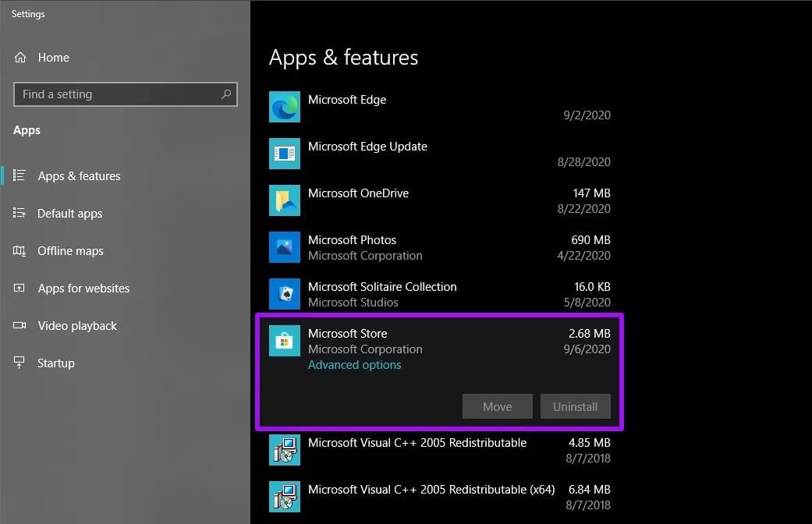812x524 pixels.
Task: Click the Apps & features sidebar icon
Action: (20, 175)
